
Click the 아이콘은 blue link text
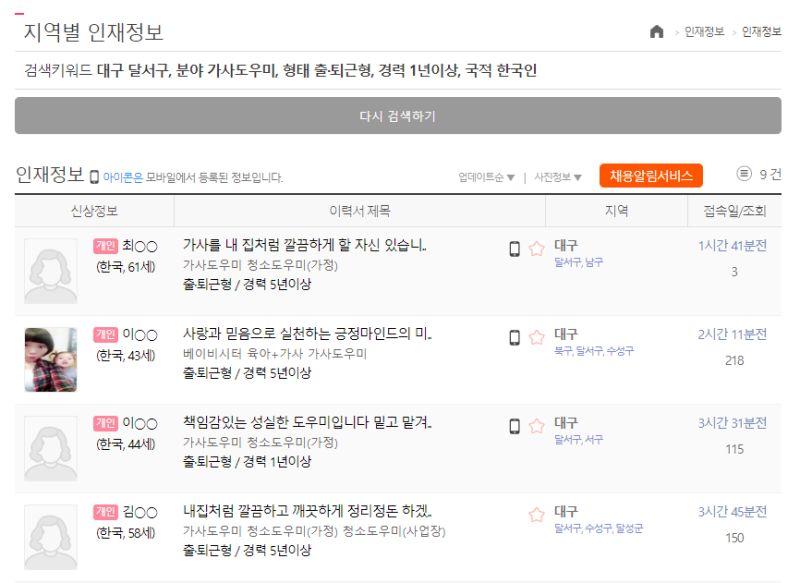[x=122, y=178]
